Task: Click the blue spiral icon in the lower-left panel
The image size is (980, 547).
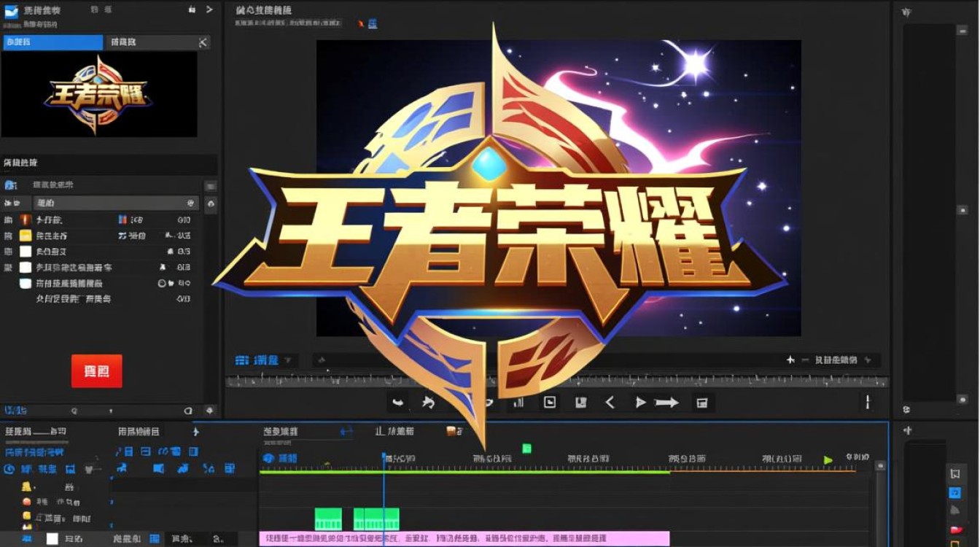Action: pos(9,469)
